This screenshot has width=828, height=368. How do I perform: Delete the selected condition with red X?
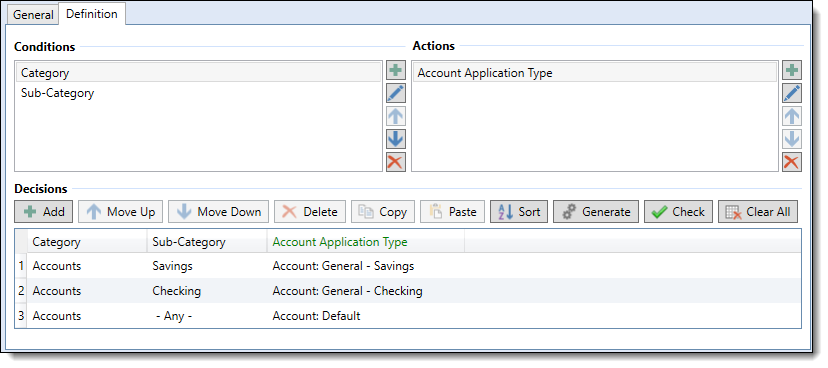click(396, 162)
